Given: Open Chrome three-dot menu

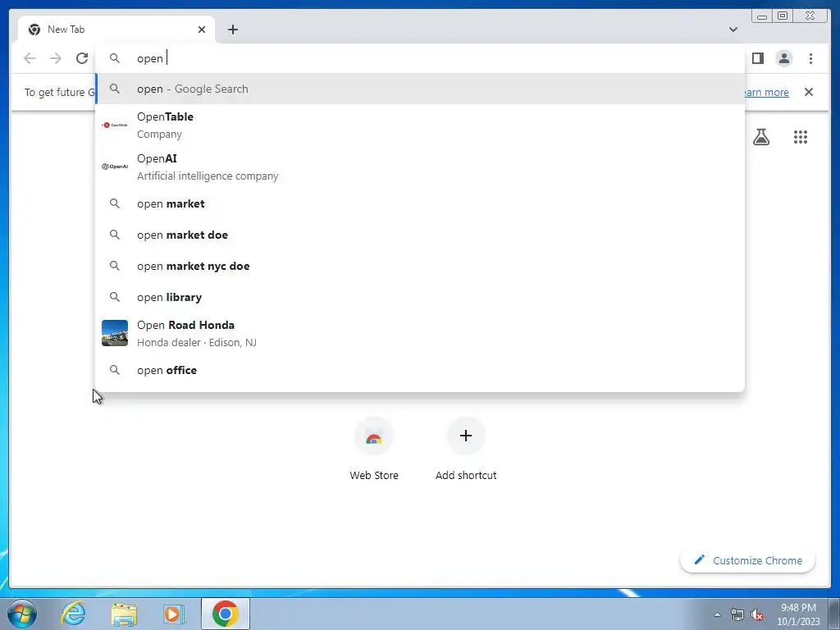Looking at the screenshot, I should coord(810,58).
